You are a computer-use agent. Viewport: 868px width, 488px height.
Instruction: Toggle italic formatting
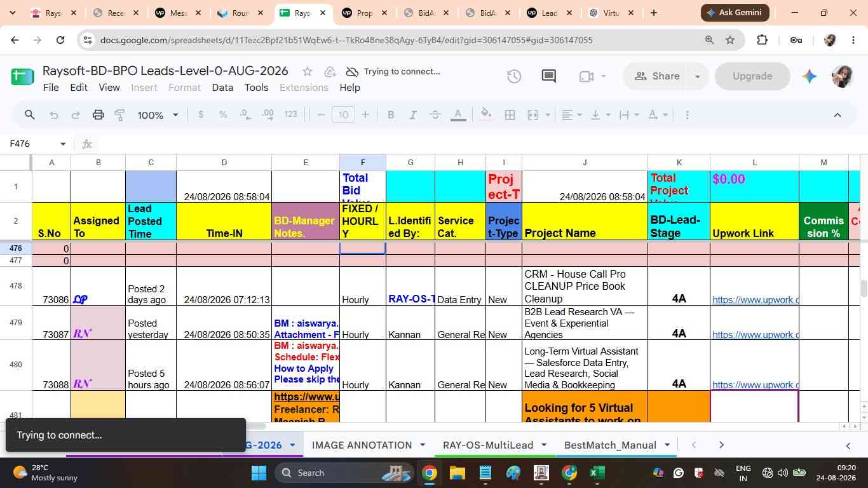point(413,115)
